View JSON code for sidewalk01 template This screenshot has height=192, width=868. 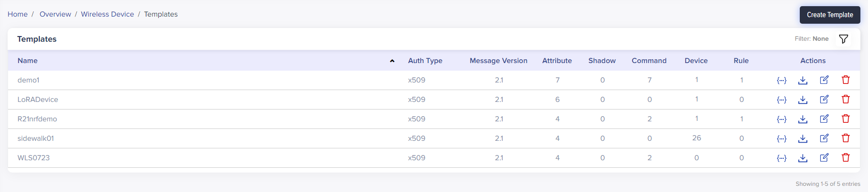point(782,138)
